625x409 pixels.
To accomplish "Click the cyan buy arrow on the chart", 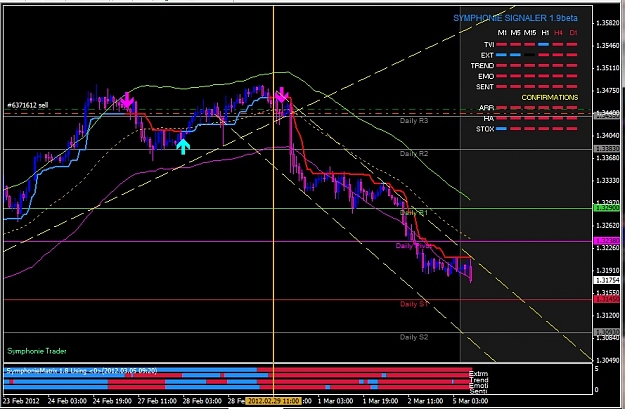I will [x=183, y=147].
